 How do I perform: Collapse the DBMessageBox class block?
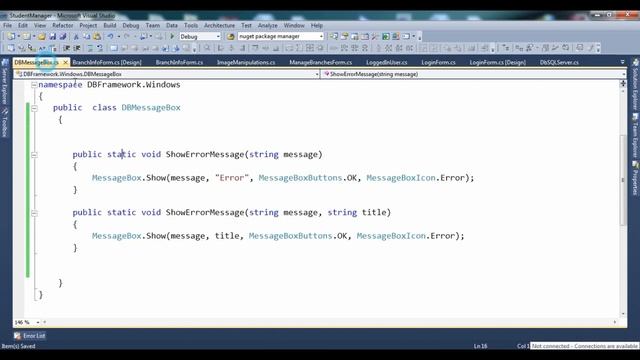click(34, 108)
